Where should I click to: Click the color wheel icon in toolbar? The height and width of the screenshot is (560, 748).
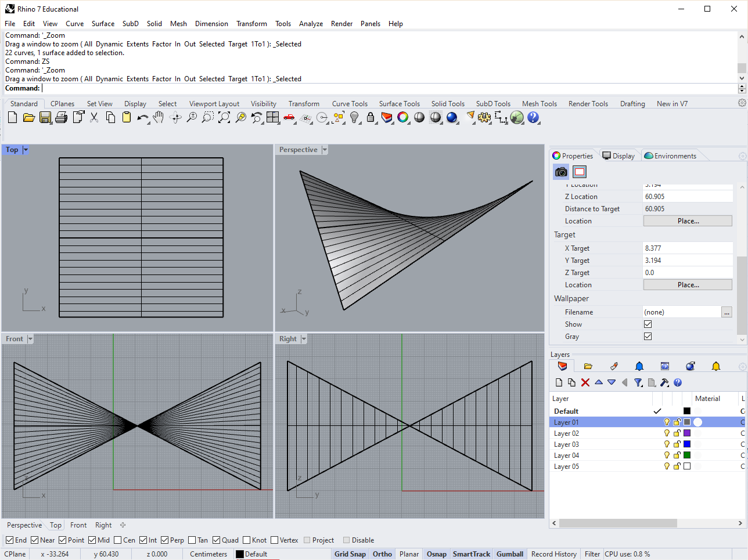403,118
